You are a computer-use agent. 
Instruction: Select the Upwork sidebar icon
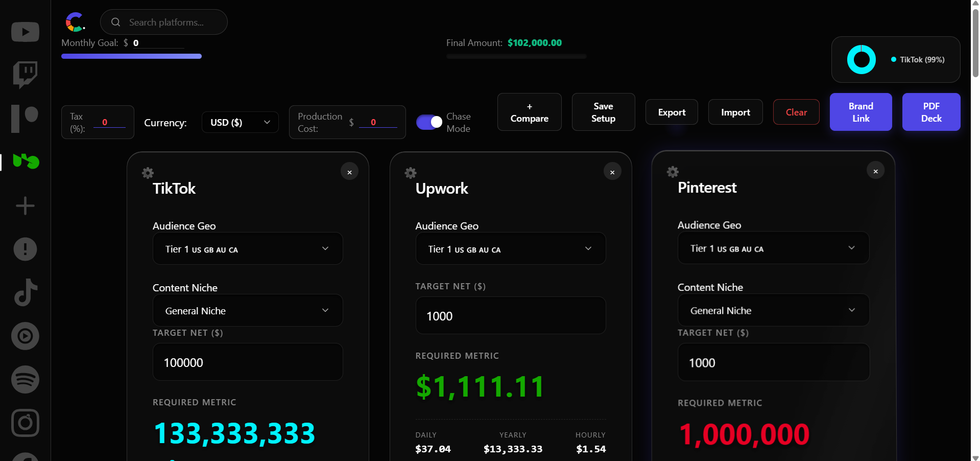[26, 162]
